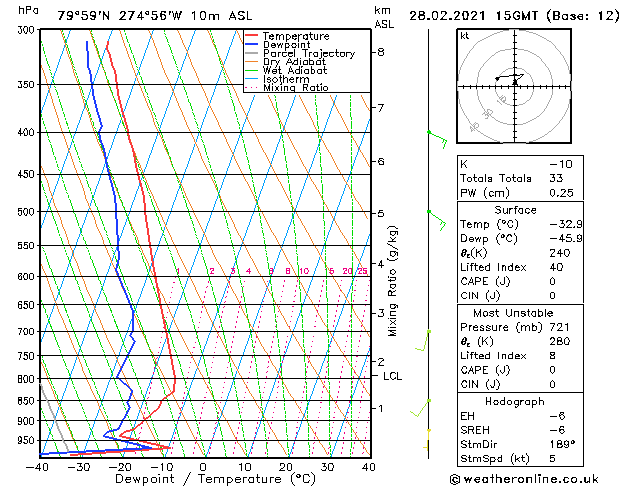Click the Most Unstable section heading
This screenshot has height=486, width=629.
[513, 313]
